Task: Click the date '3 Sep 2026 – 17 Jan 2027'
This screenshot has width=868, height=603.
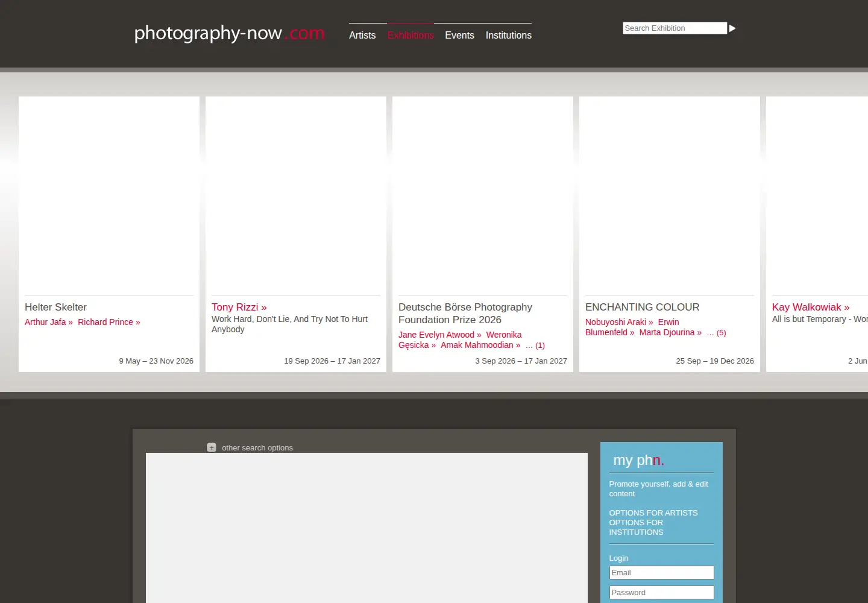Action: 521,361
